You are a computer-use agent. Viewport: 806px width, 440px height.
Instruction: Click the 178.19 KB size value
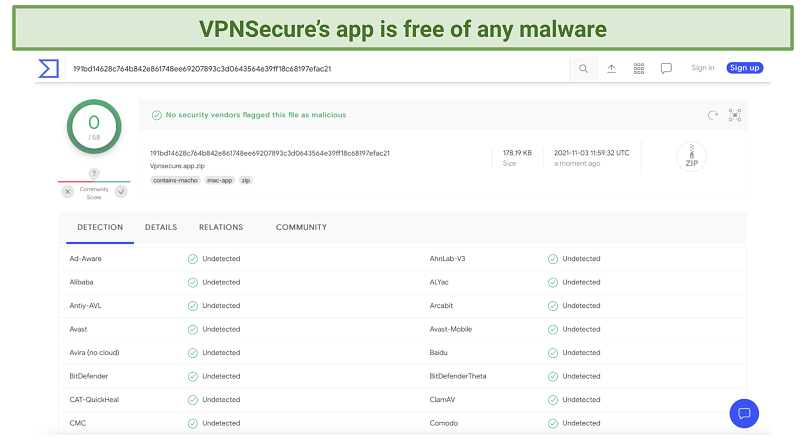pos(517,153)
